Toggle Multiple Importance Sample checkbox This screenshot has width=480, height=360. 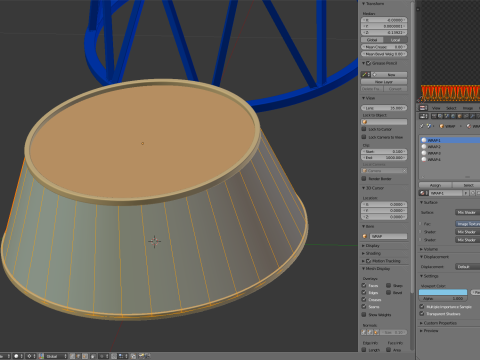[x=422, y=306]
